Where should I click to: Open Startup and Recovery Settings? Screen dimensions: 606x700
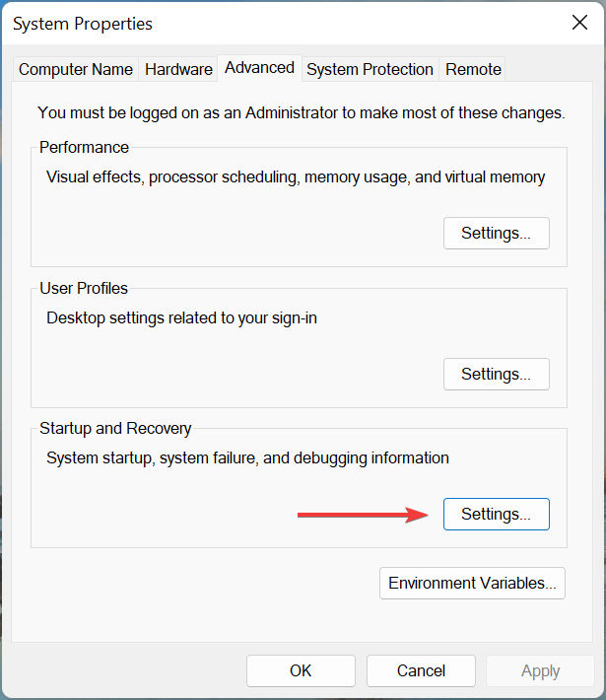[x=496, y=515]
